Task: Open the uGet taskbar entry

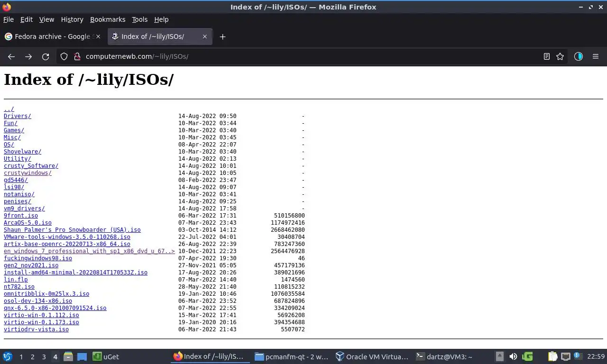Action: pos(106,356)
